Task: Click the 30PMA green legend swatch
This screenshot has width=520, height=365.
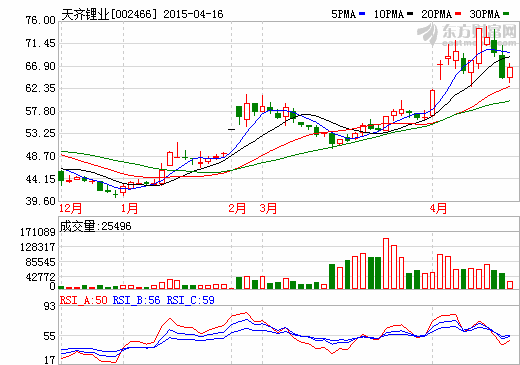Action: click(506, 14)
